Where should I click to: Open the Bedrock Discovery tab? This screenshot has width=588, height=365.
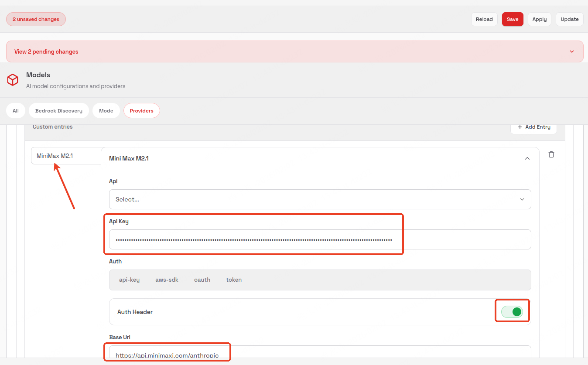59,111
